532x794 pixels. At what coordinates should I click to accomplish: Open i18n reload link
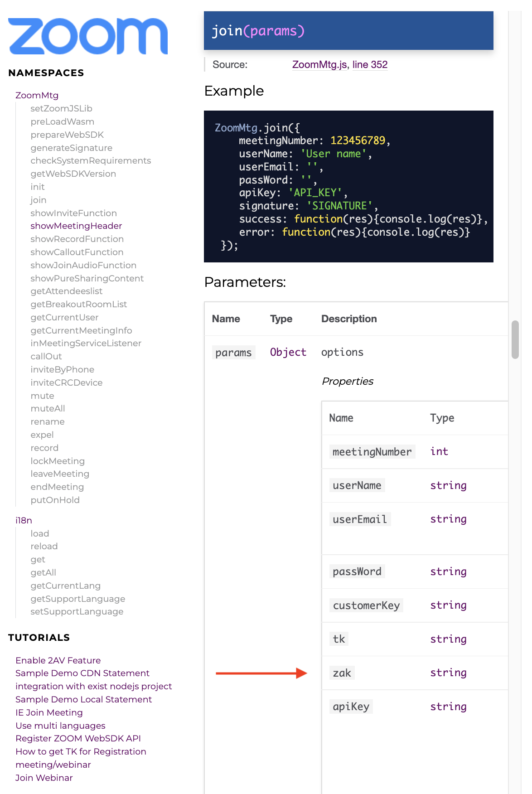tap(44, 546)
